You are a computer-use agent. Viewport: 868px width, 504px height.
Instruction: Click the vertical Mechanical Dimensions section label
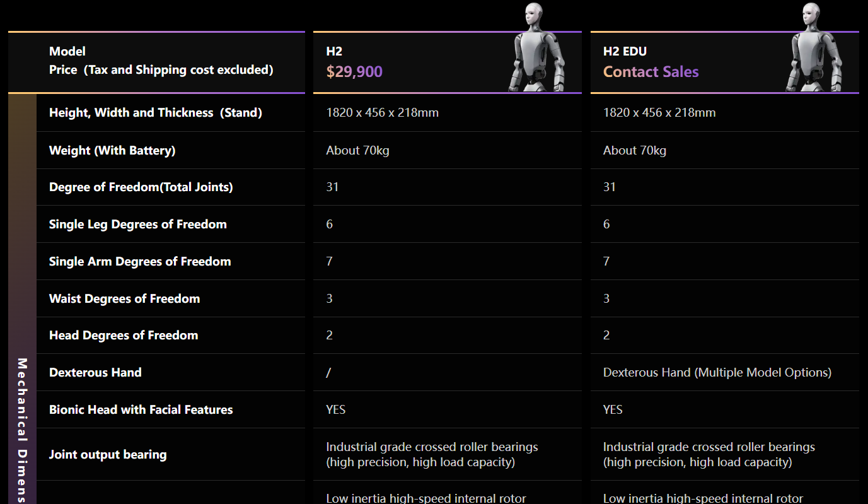22,429
